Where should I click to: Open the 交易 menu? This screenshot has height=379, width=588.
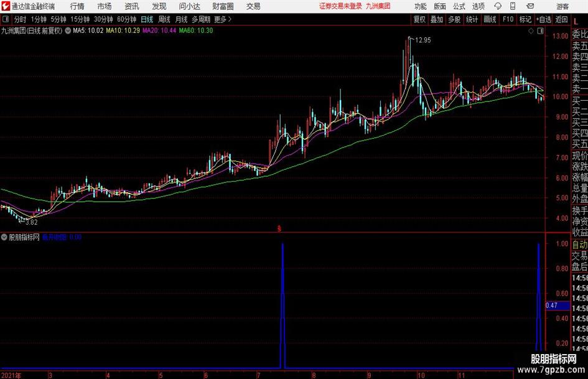pyautogui.click(x=253, y=6)
